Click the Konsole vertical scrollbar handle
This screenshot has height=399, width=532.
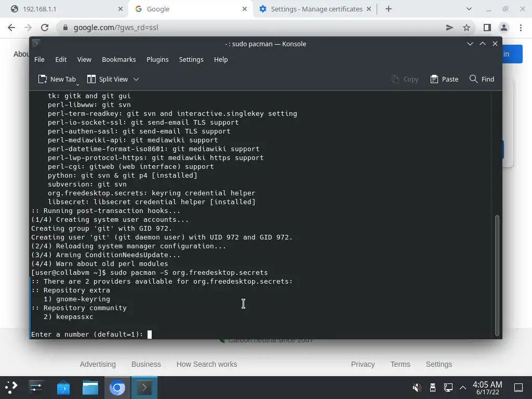tap(497, 275)
